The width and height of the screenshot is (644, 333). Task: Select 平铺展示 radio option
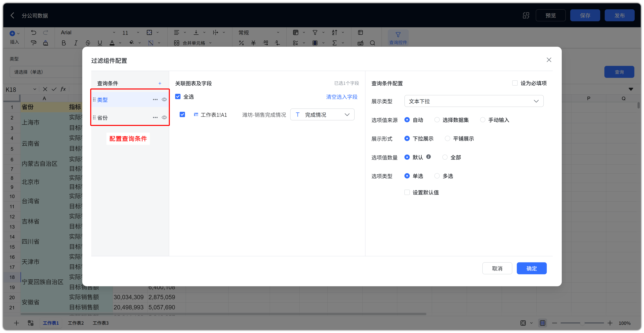[448, 138]
